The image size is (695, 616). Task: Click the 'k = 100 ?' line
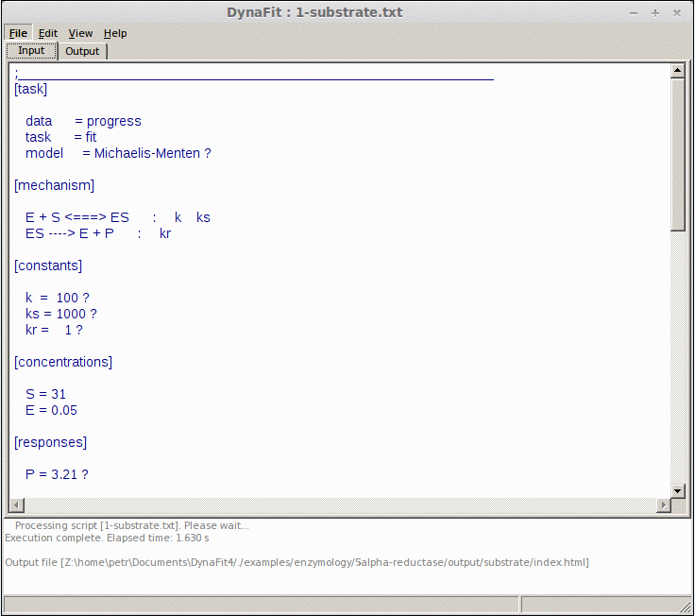tap(58, 298)
